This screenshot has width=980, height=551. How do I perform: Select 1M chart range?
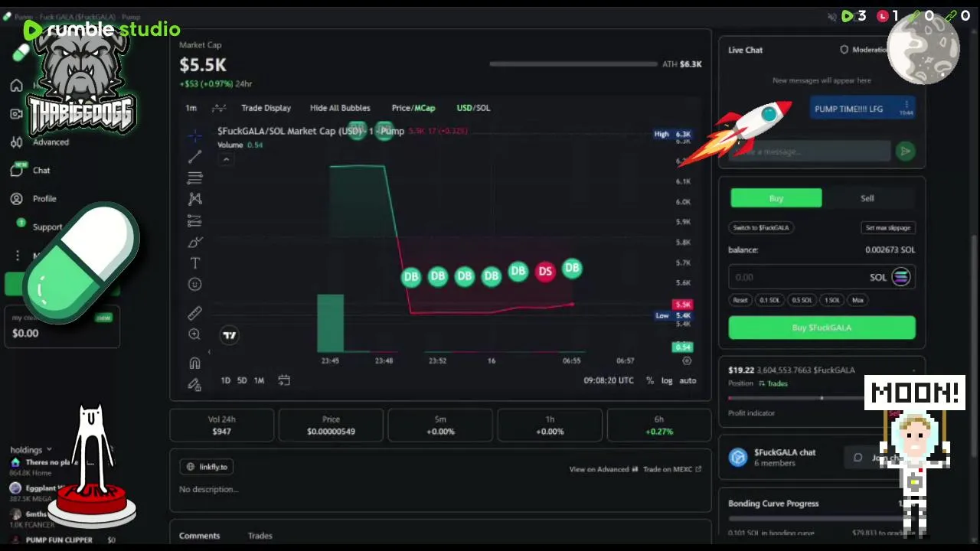tap(259, 380)
